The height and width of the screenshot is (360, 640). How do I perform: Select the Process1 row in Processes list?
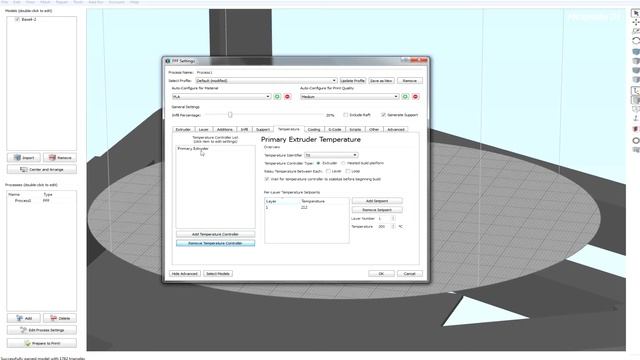(x=41, y=200)
